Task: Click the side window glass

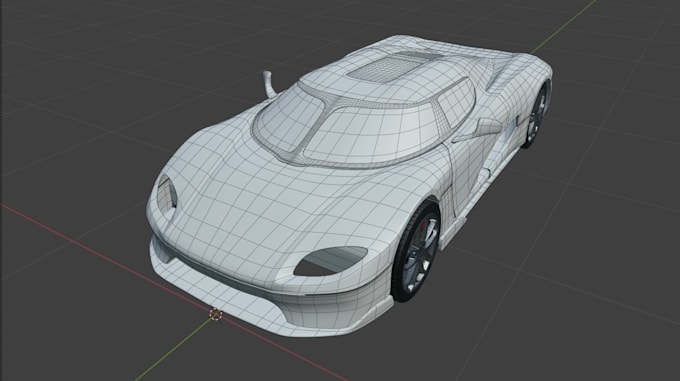Action: click(456, 102)
